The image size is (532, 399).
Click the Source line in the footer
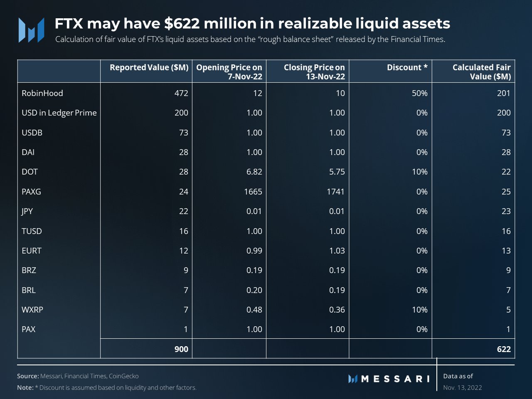tap(78, 376)
